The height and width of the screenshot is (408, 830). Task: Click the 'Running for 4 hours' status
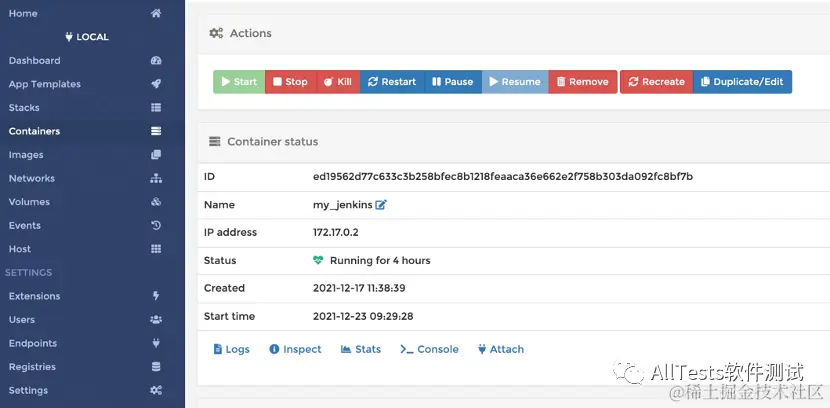point(380,260)
